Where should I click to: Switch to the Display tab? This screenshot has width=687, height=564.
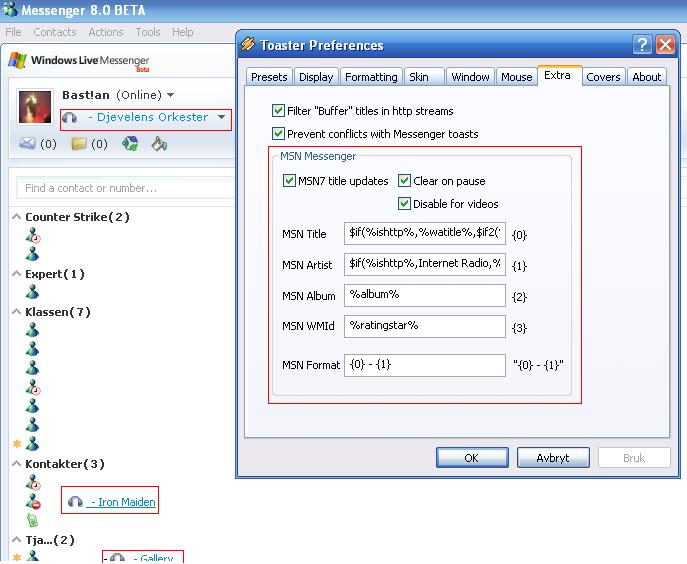(x=316, y=77)
